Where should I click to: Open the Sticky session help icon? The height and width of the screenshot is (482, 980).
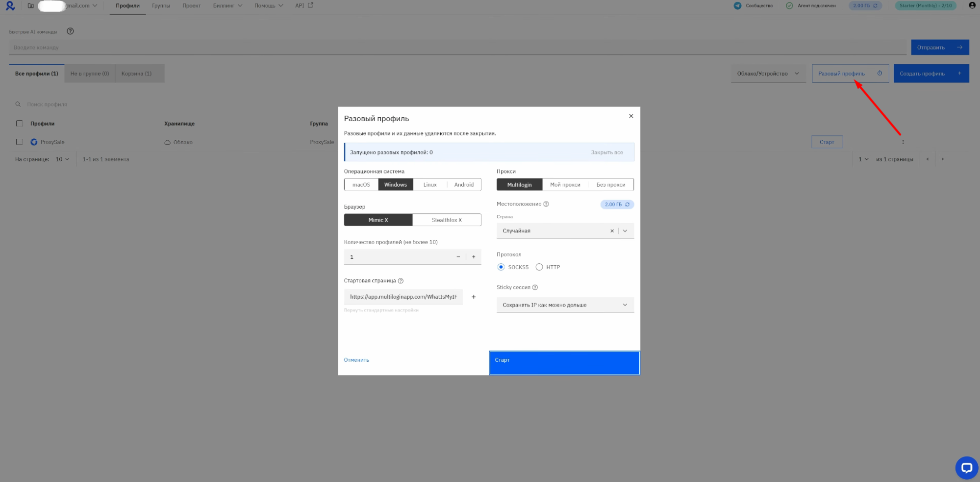click(535, 287)
